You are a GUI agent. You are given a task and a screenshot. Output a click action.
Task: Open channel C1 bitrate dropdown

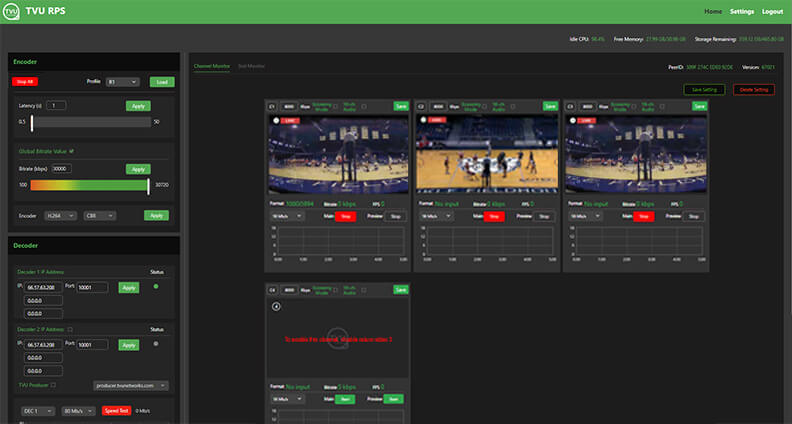click(287, 216)
